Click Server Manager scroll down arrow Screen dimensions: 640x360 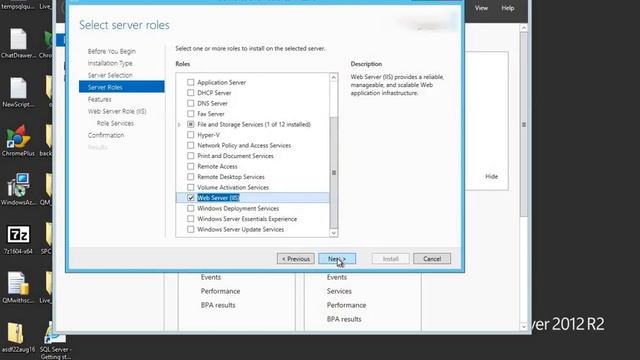(x=524, y=327)
